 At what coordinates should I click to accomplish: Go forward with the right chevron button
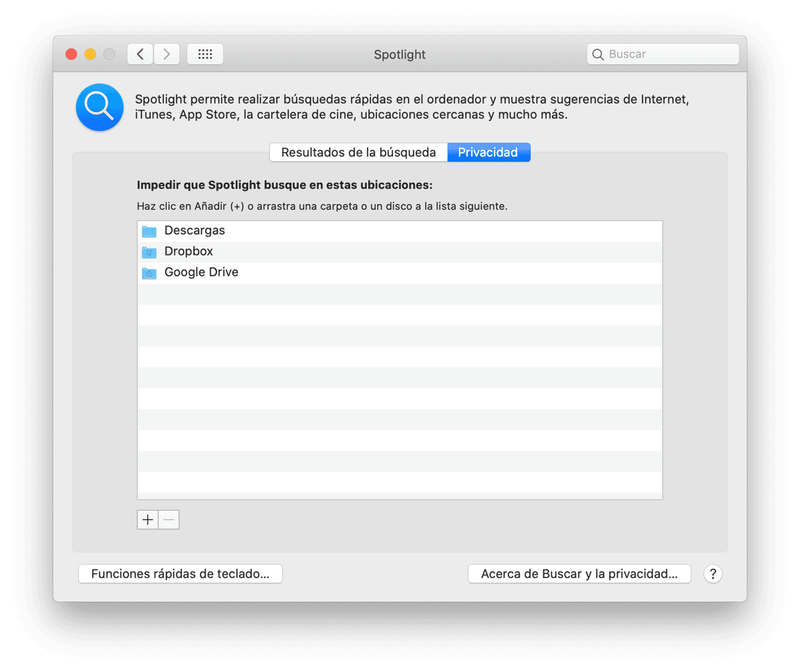167,54
